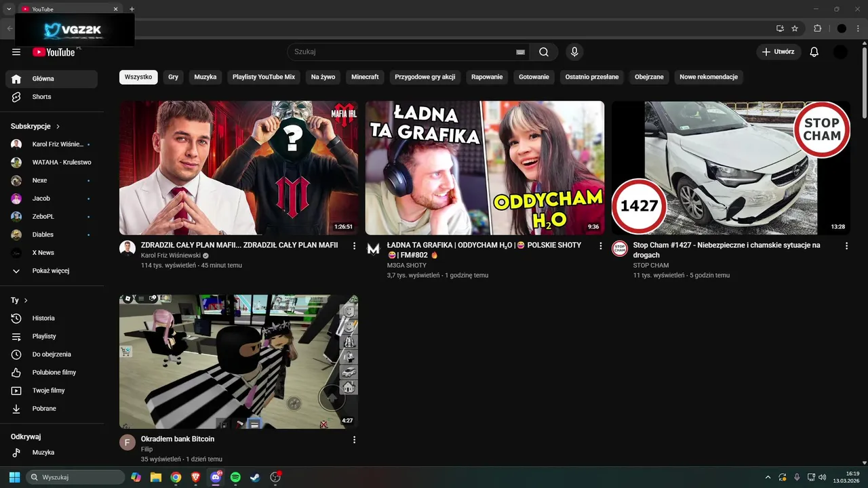Expand the Ty section chevron
Viewport: 868px width, 488px height.
[26, 300]
